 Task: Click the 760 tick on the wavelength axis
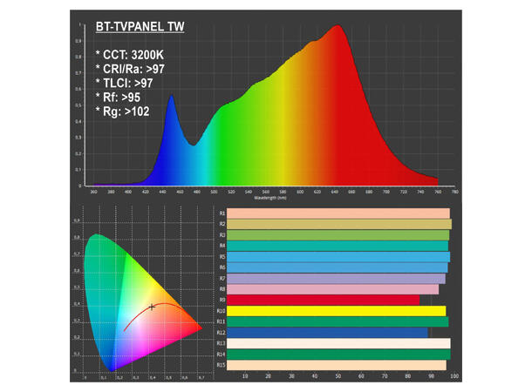pos(438,192)
